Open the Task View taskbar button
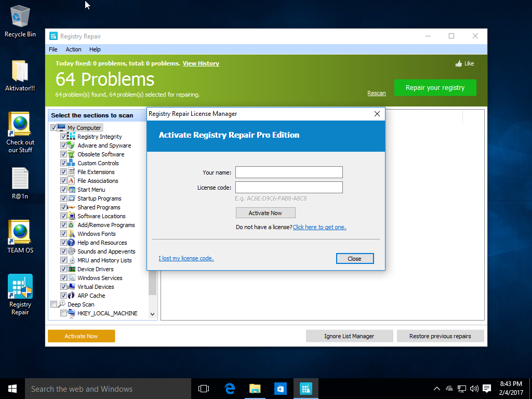 point(204,389)
